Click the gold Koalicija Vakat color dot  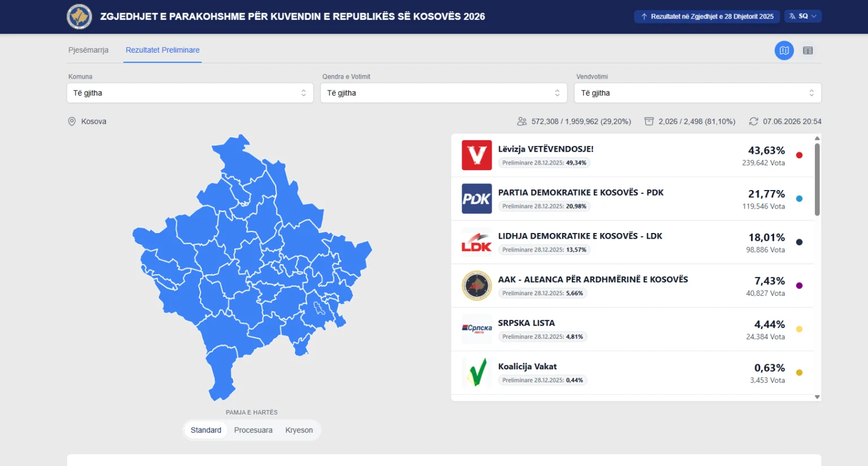799,373
